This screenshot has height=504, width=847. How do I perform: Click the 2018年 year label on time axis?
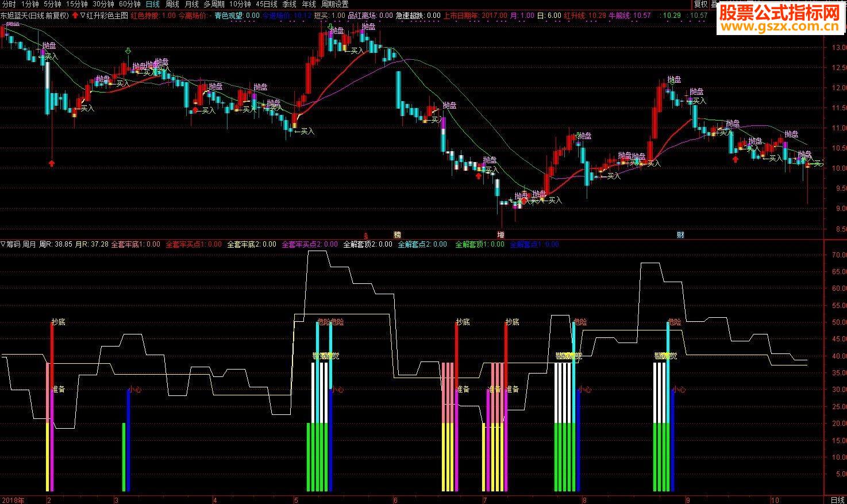click(13, 500)
